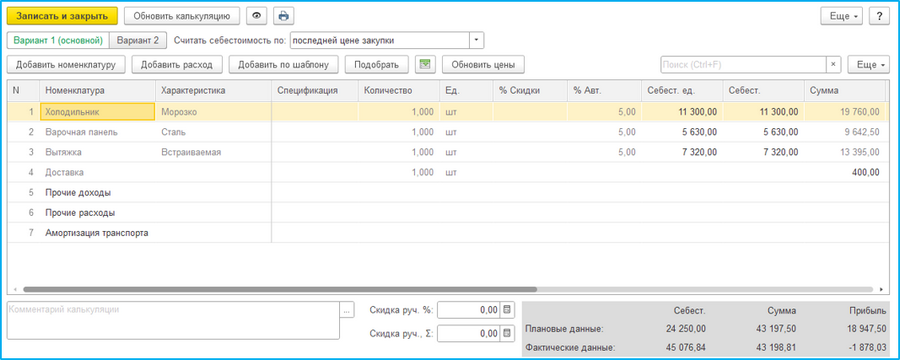900x360 pixels.
Task: Click Записать и закрыть button
Action: click(62, 16)
